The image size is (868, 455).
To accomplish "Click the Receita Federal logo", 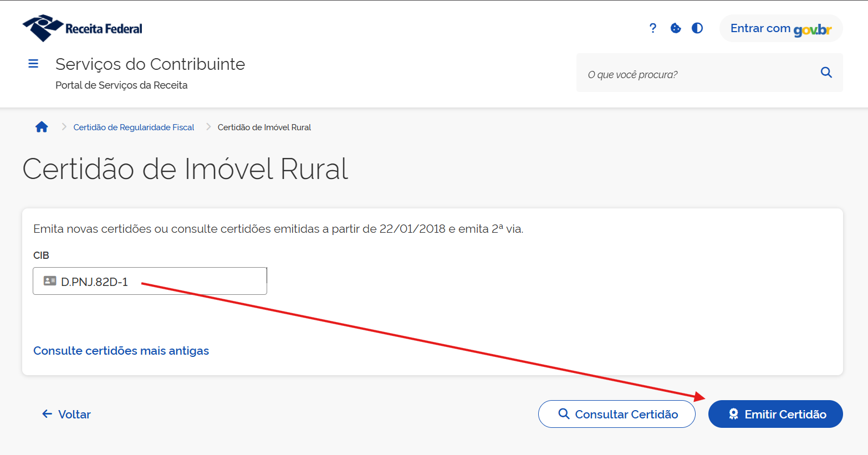I will (x=82, y=28).
